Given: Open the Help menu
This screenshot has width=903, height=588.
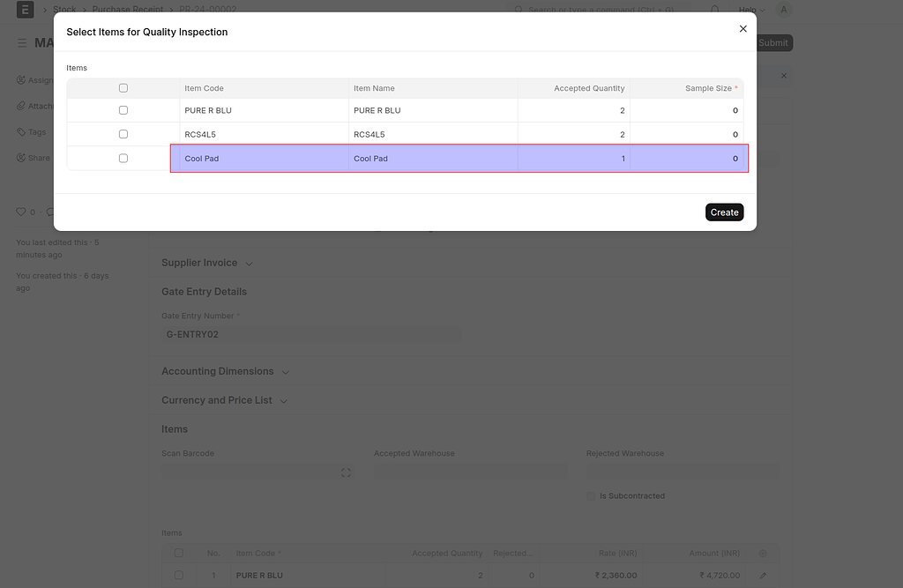Looking at the screenshot, I should click(x=749, y=10).
